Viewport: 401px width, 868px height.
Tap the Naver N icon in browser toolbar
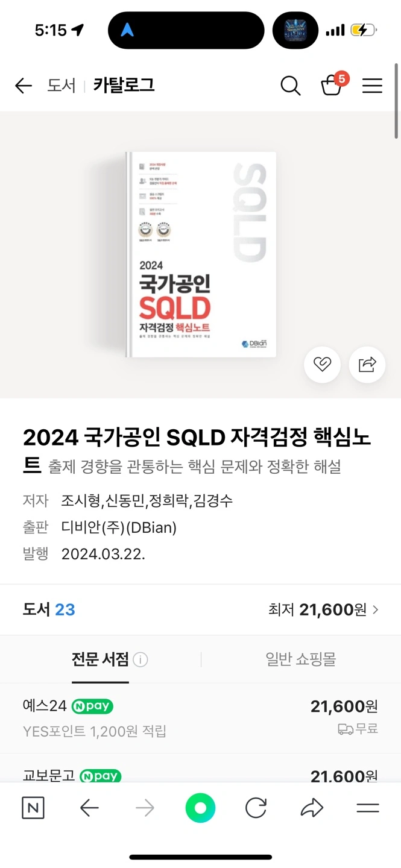(33, 808)
